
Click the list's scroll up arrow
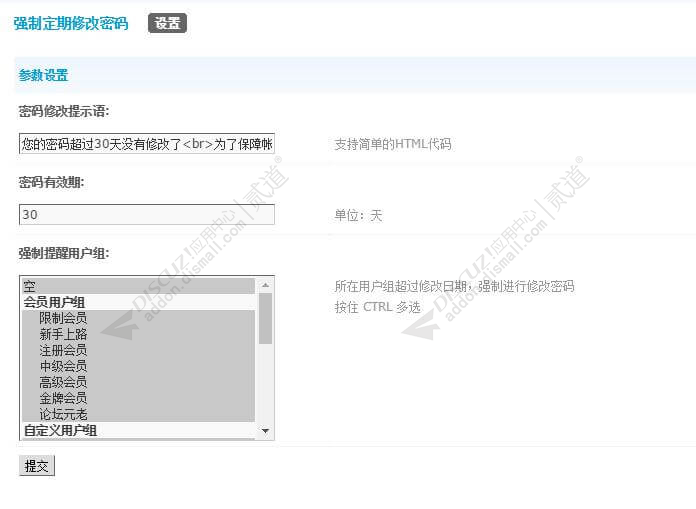[265, 285]
